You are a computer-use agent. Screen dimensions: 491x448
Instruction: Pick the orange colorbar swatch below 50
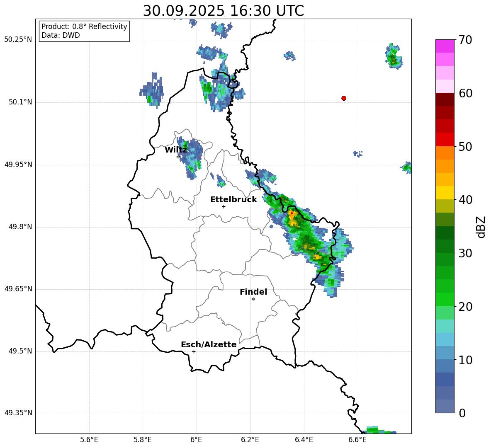coord(445,153)
